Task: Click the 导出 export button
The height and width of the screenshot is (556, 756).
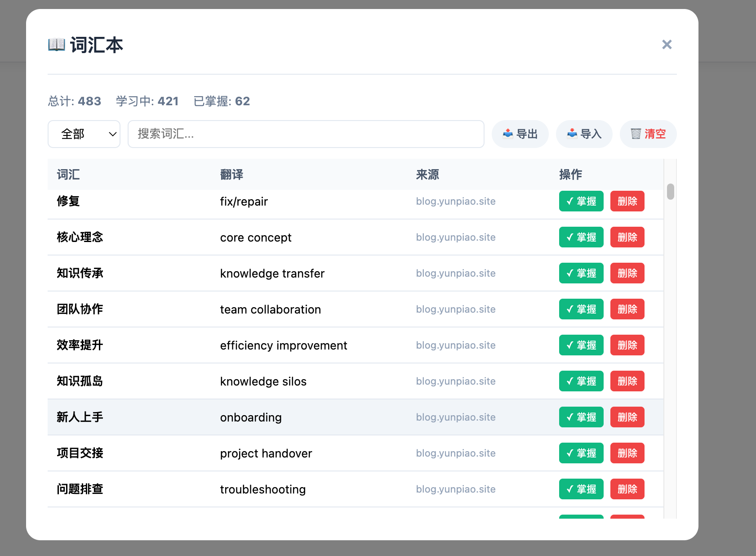Action: click(520, 134)
